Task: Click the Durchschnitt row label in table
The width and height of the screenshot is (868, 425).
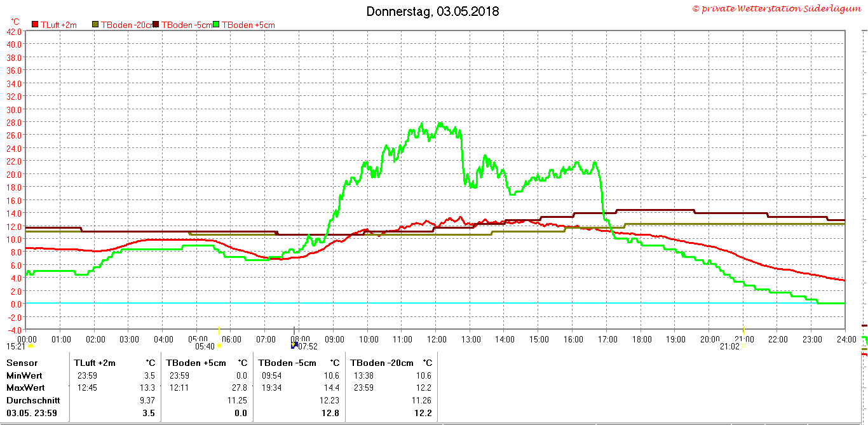Action: point(33,400)
